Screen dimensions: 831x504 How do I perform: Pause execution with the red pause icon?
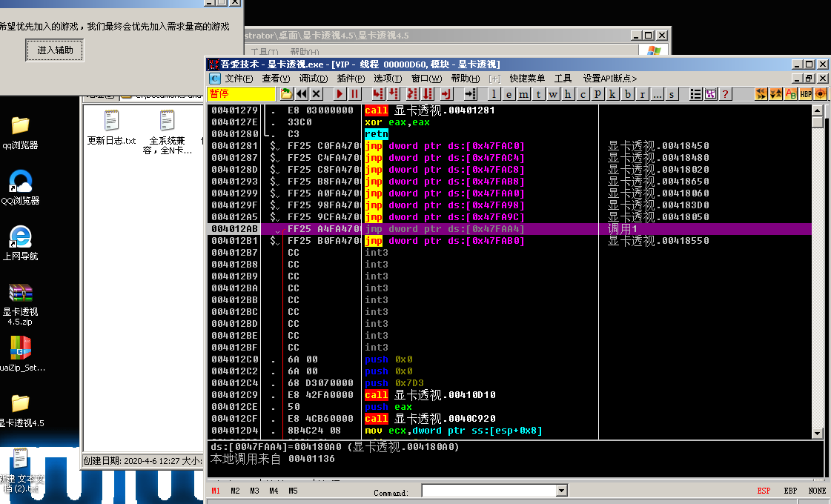point(354,94)
